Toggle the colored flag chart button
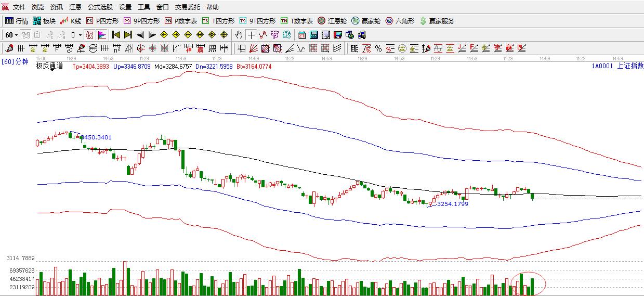Viewport: 644px width, 296px height. (x=102, y=35)
